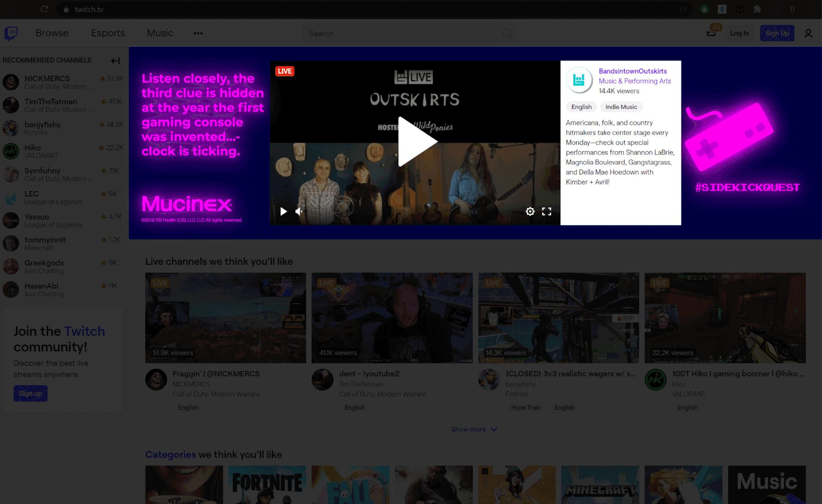Click the Twitch home logo
Viewport: 822px width, 504px height.
pyautogui.click(x=11, y=33)
